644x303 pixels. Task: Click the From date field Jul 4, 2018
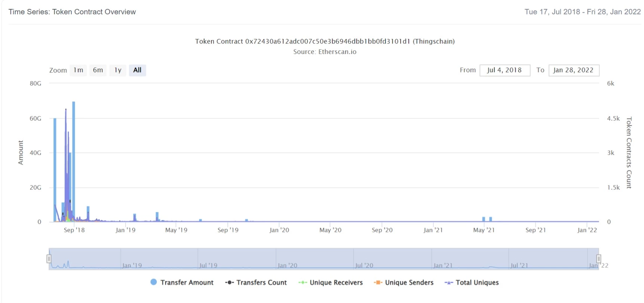(x=505, y=70)
